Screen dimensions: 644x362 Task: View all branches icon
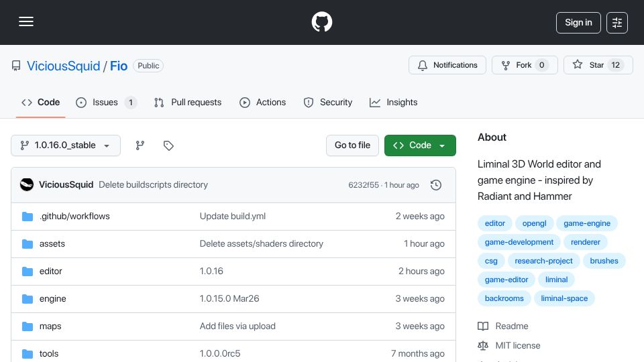[140, 145]
